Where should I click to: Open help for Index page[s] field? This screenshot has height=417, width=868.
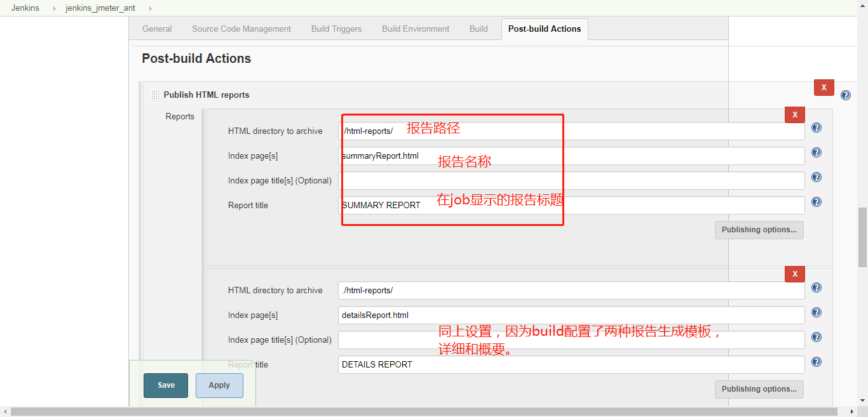click(816, 152)
